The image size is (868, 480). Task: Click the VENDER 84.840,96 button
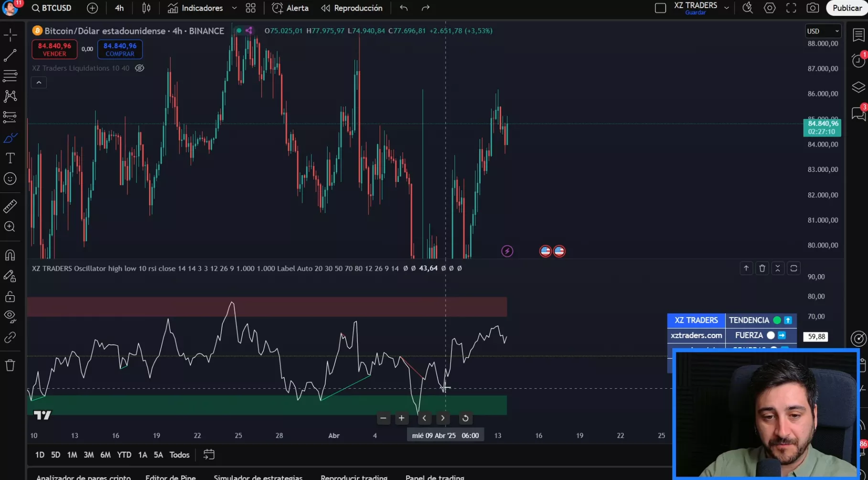coord(54,49)
